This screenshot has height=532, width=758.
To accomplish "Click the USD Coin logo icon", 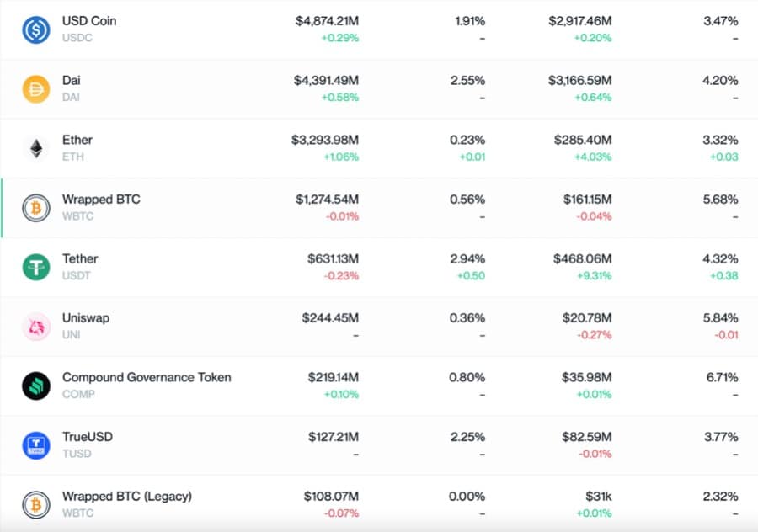I will [x=36, y=29].
